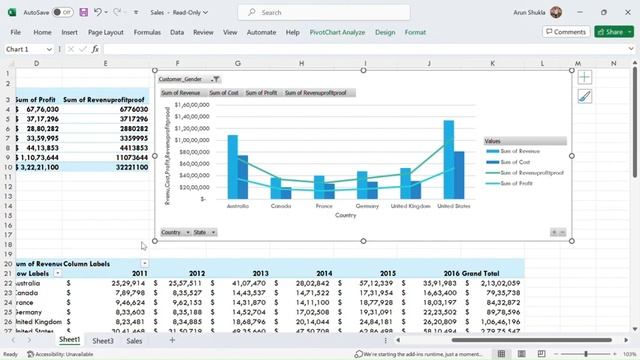Switch to Page Layout view icon
Viewport: 640px width, 360px height.
[x=521, y=353]
